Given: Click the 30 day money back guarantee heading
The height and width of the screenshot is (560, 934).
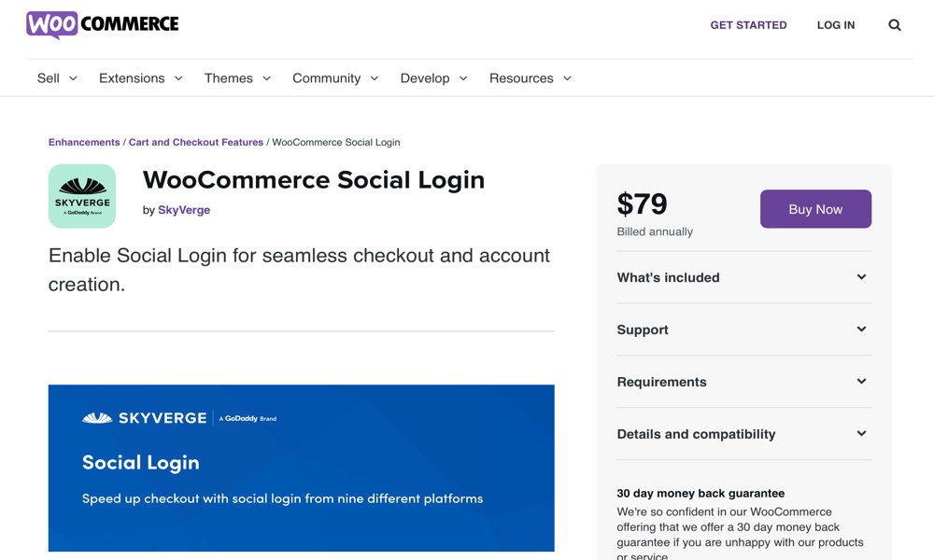Looking at the screenshot, I should click(700, 494).
